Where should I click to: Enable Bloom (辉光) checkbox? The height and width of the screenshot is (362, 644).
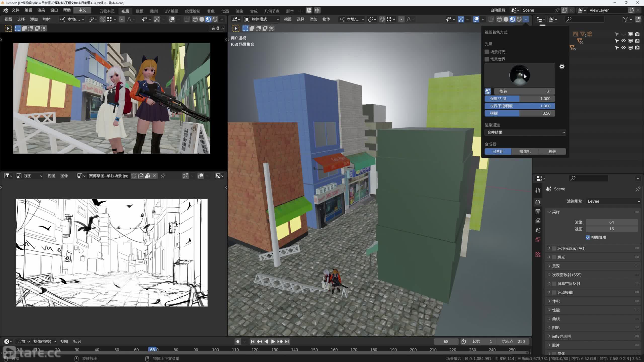554,257
